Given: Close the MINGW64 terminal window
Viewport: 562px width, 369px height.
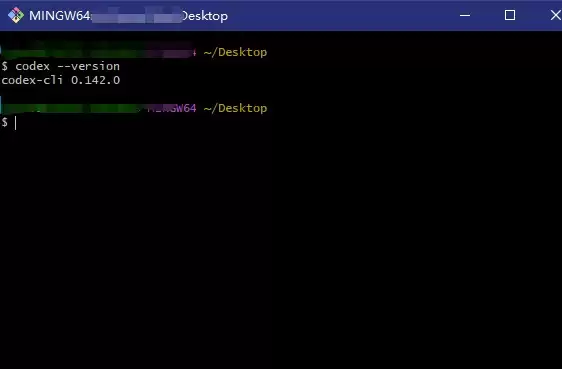Looking at the screenshot, I should 556,15.
